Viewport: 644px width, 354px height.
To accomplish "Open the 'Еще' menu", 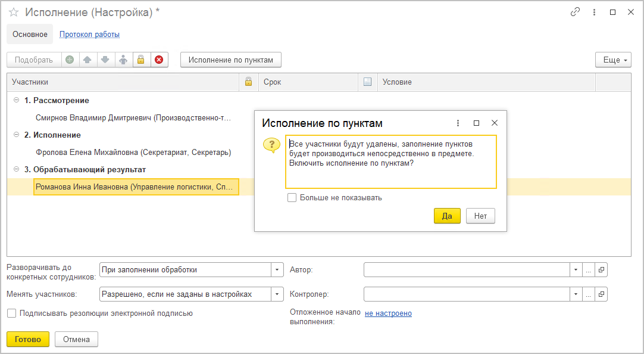I will pyautogui.click(x=612, y=60).
